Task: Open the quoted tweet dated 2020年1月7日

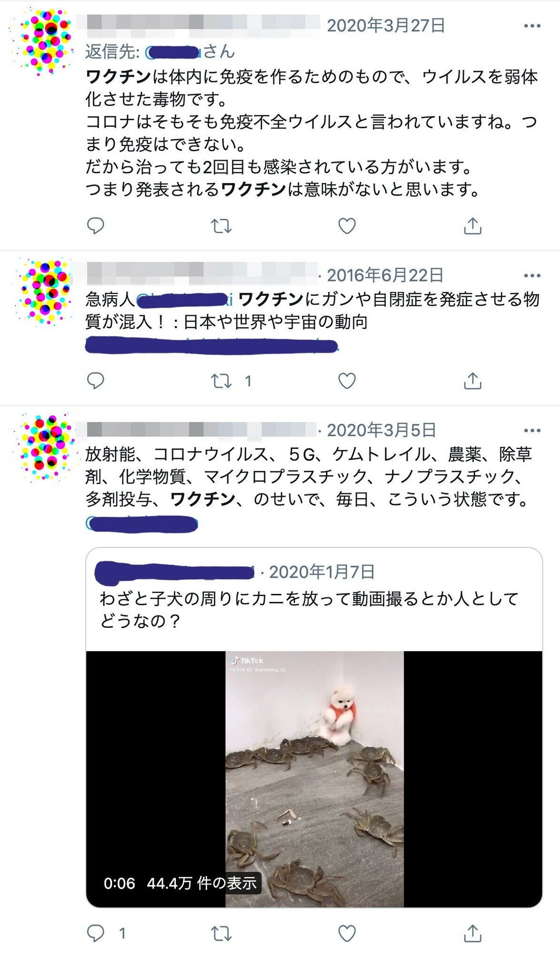Action: 314,599
